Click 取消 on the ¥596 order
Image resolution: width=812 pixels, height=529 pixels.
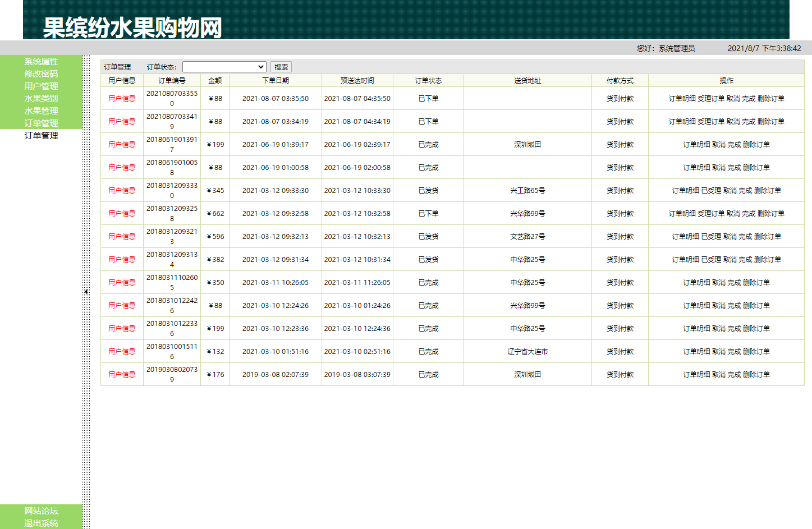point(730,237)
